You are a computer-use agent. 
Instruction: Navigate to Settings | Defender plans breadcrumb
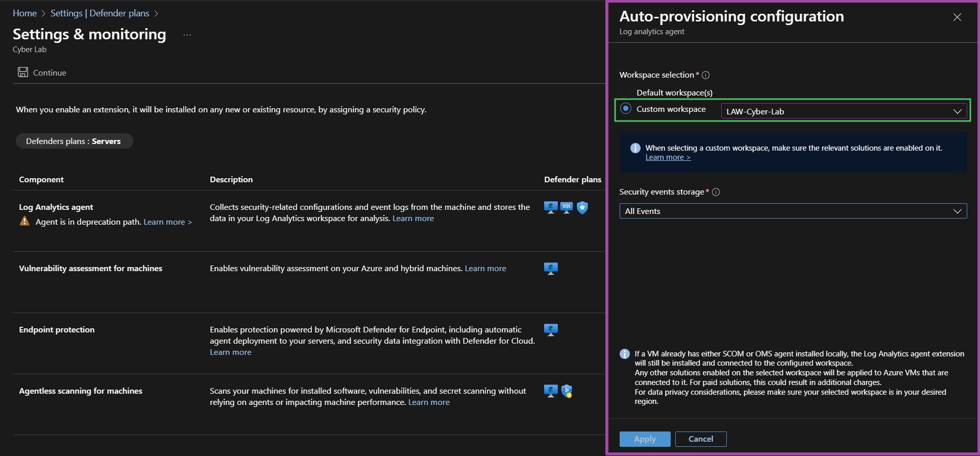[x=100, y=13]
